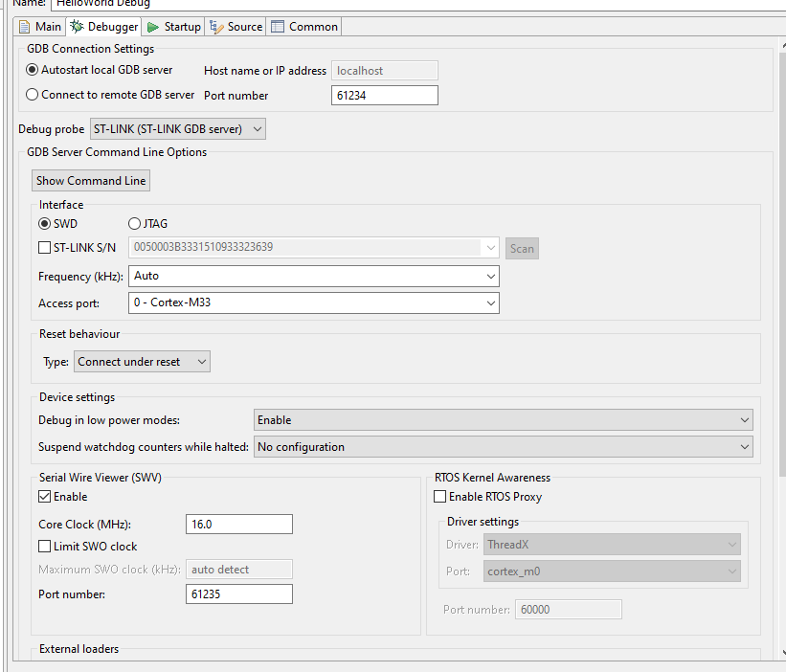The width and height of the screenshot is (786, 672).
Task: Open the RTOS Port cortex_m0 dropdown
Action: click(x=612, y=571)
